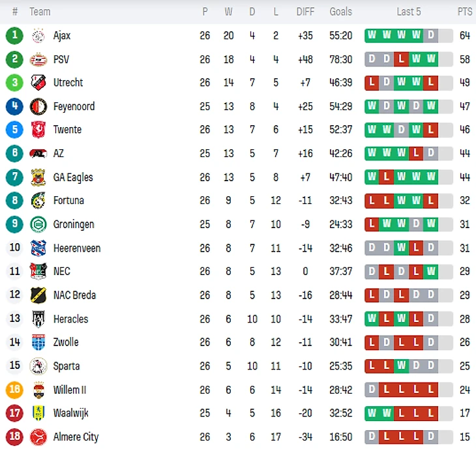Click the Almere City badge icon
476x453 pixels.
tap(38, 437)
